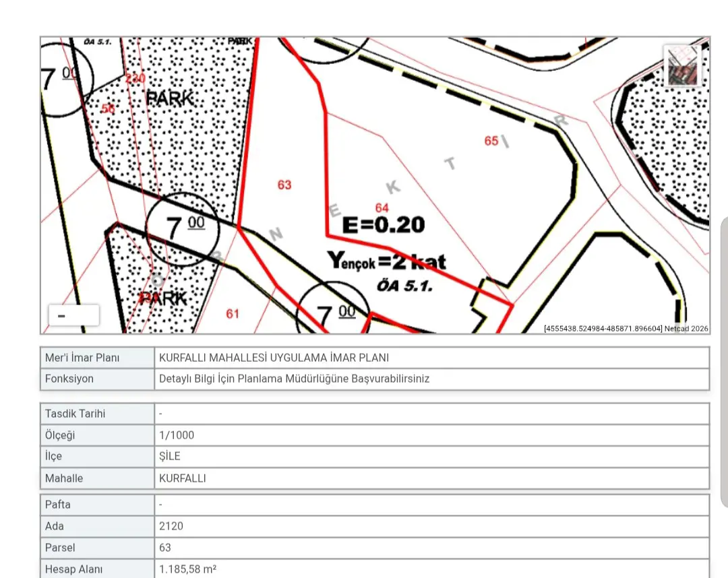The image size is (728, 578).
Task: Click the page scrollbar at the right edge
Action: coord(724,362)
